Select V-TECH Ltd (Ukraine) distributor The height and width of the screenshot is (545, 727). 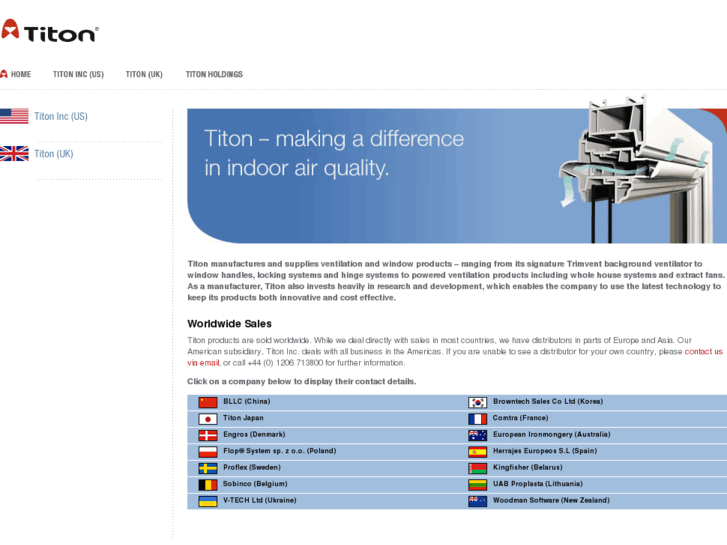[x=260, y=500]
